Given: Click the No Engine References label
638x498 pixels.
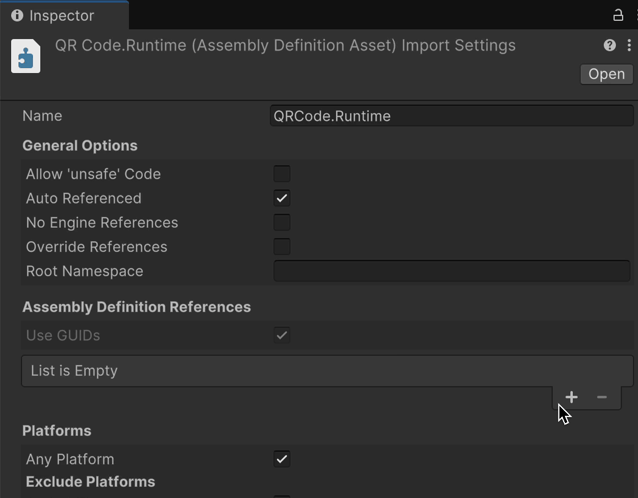Looking at the screenshot, I should tap(102, 223).
